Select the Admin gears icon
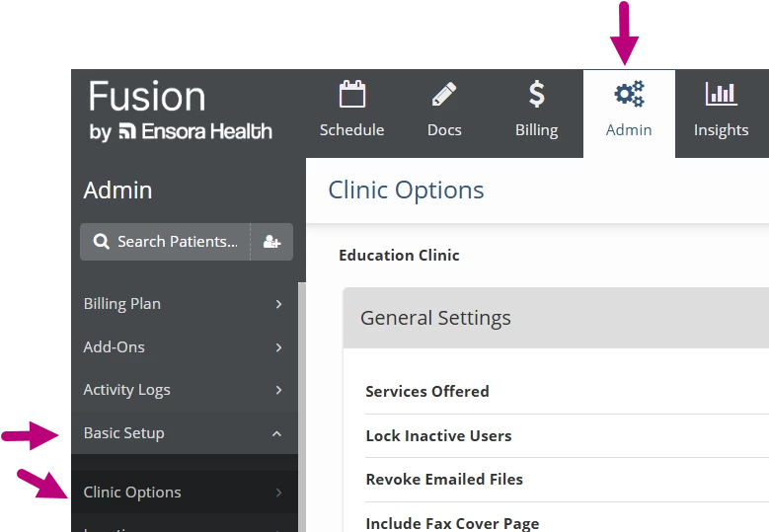Viewport: 769px width, 532px height. [x=629, y=94]
